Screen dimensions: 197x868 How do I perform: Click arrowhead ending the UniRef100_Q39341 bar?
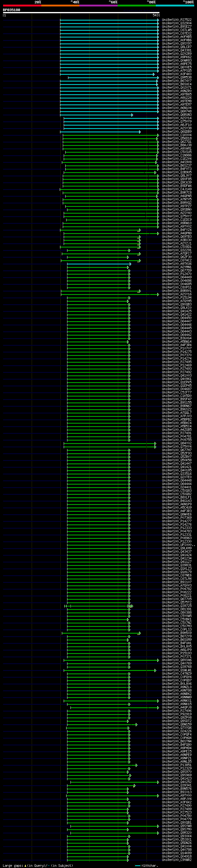click(x=135, y=786)
